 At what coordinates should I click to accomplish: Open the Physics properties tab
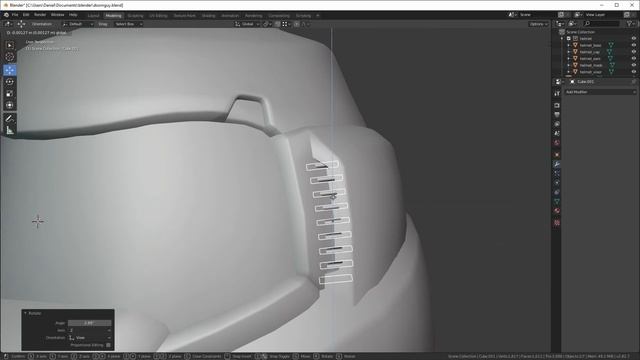tap(557, 183)
